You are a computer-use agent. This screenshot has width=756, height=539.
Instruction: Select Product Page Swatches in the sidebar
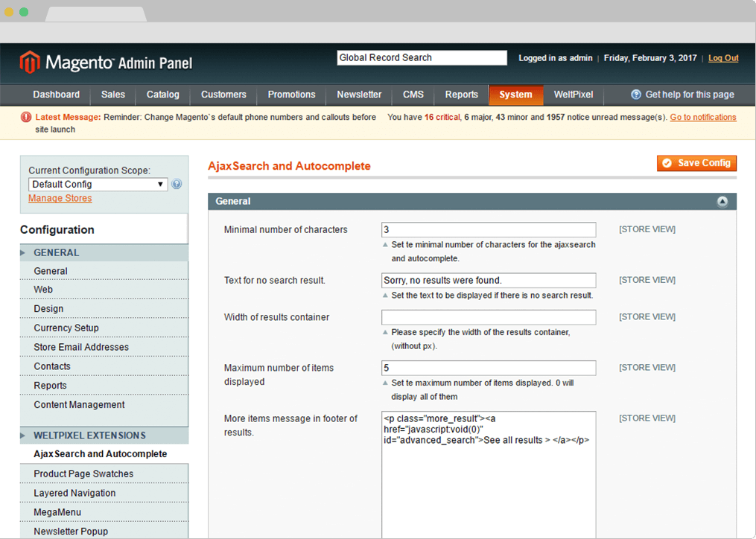104,474
